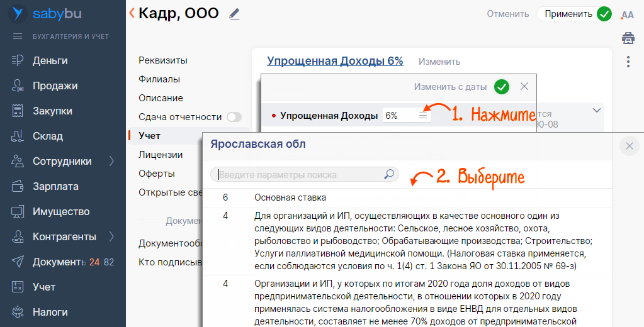Open the three-dot more options menu
644x327 pixels.
tap(628, 62)
